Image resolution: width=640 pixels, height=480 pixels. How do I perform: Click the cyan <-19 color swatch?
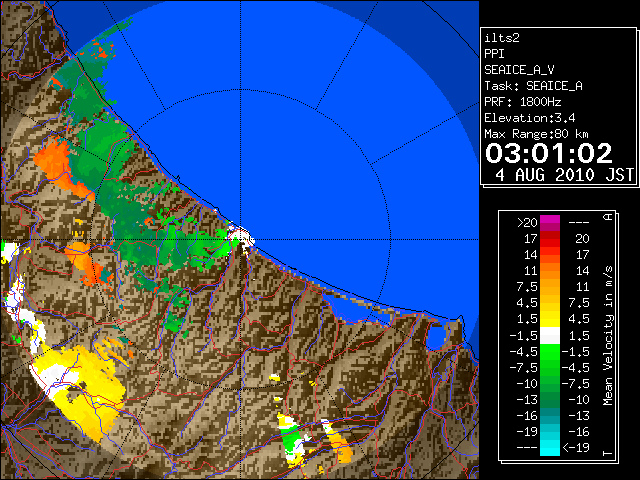click(x=550, y=448)
